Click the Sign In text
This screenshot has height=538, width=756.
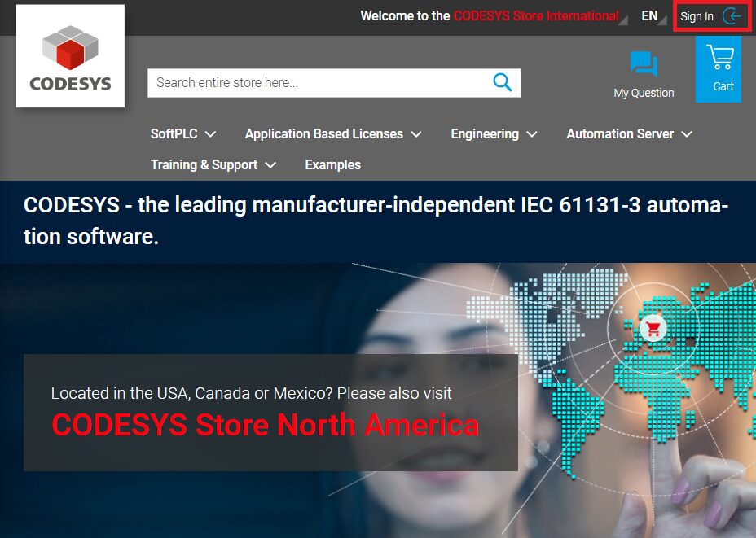tap(697, 16)
